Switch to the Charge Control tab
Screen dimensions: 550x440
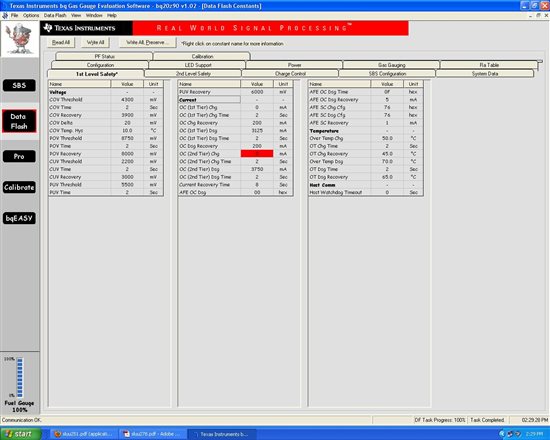[x=290, y=74]
